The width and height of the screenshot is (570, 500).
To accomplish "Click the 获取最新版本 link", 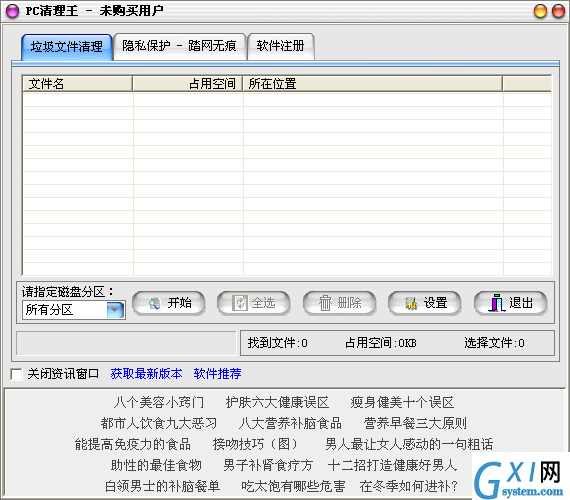I will tap(146, 374).
